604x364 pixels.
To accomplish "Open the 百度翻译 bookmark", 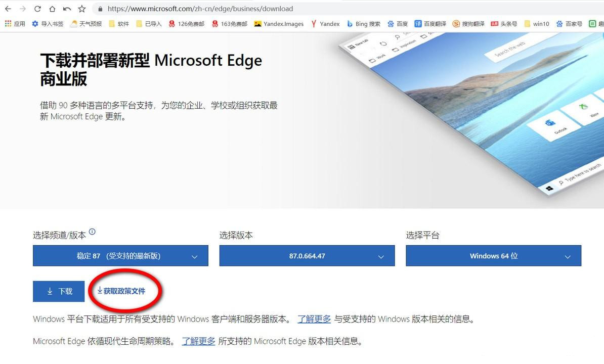I will [x=430, y=24].
